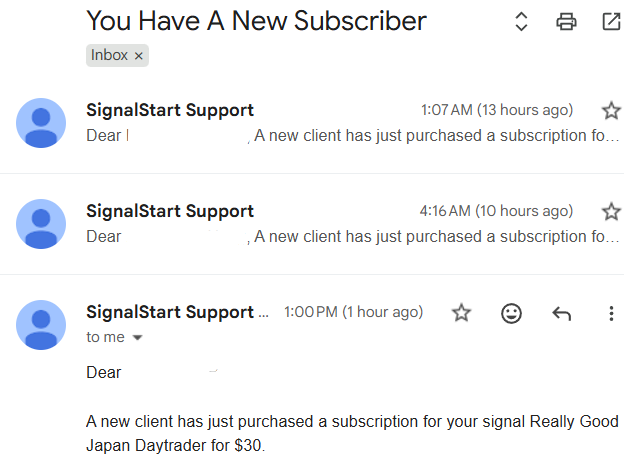Click the first message's sender avatar
This screenshot has height=466, width=627.
click(x=41, y=123)
